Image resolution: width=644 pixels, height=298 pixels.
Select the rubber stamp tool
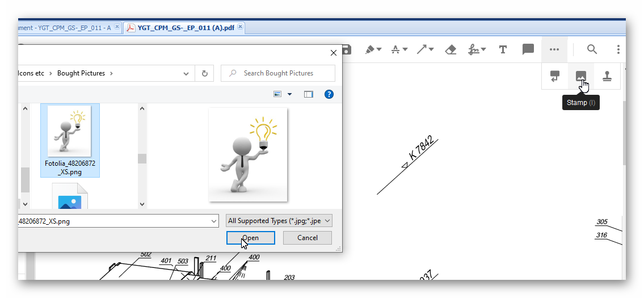coord(607,76)
